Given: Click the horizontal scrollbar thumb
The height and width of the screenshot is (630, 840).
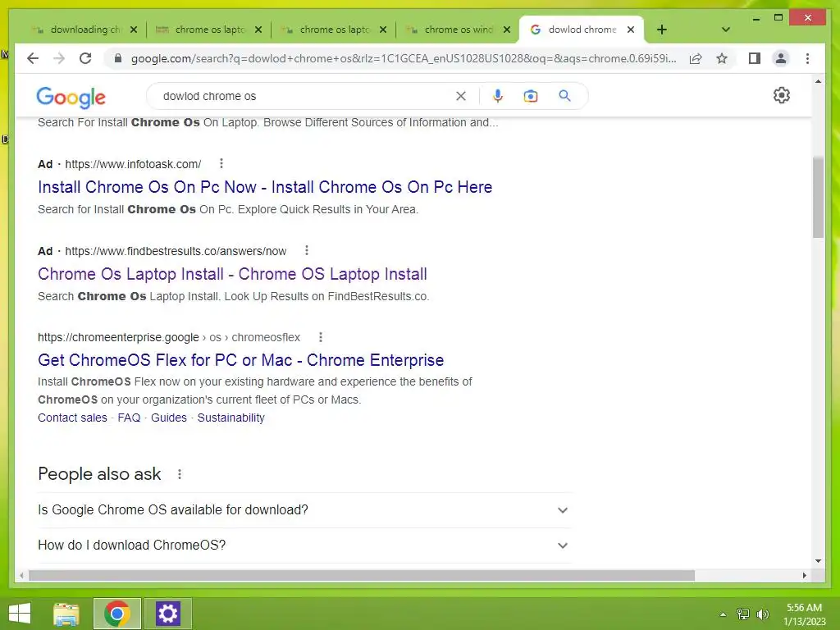Looking at the screenshot, I should point(362,575).
